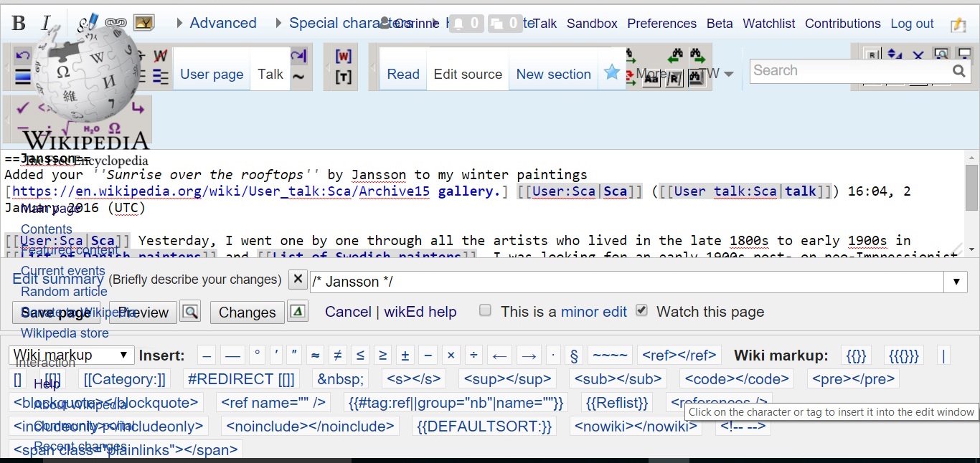Image resolution: width=980 pixels, height=463 pixels.
Task: Open the Talk tab
Action: pos(270,74)
